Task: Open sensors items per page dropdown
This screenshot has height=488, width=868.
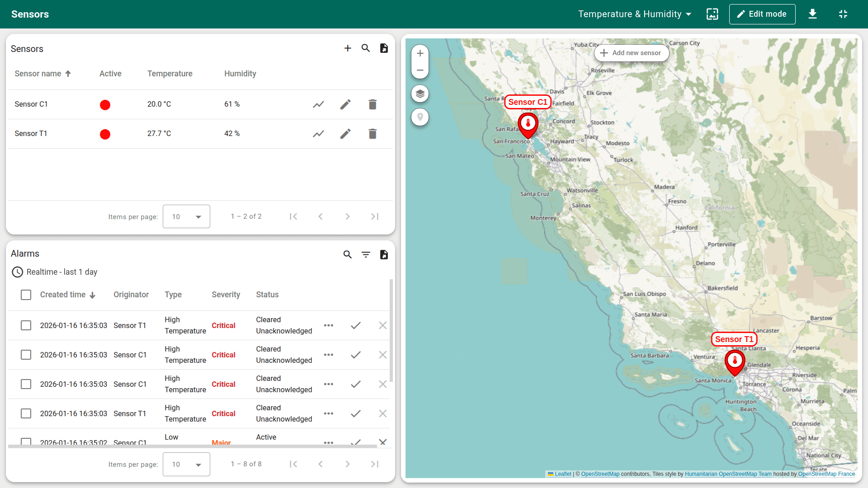Action: coord(186,217)
